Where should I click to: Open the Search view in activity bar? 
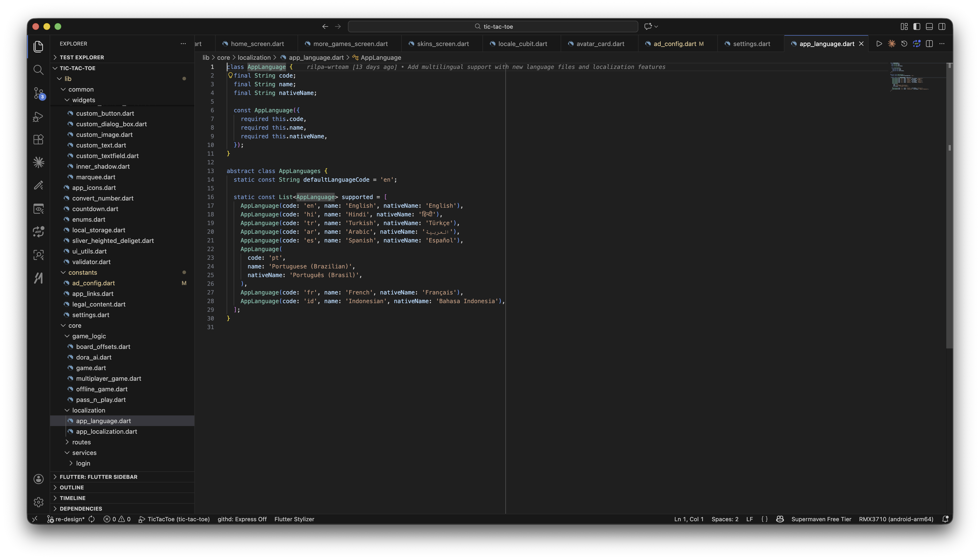click(38, 70)
